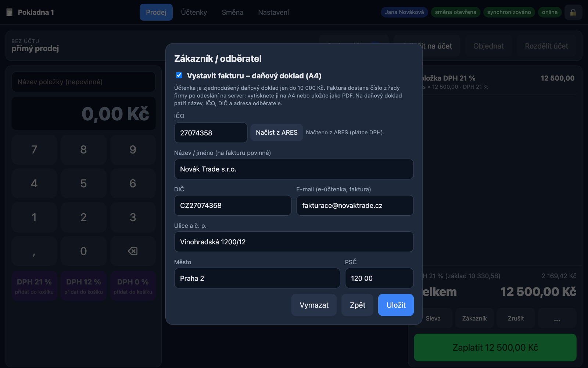This screenshot has height=368, width=588.
Task: Go to Nastavení tab
Action: 273,12
